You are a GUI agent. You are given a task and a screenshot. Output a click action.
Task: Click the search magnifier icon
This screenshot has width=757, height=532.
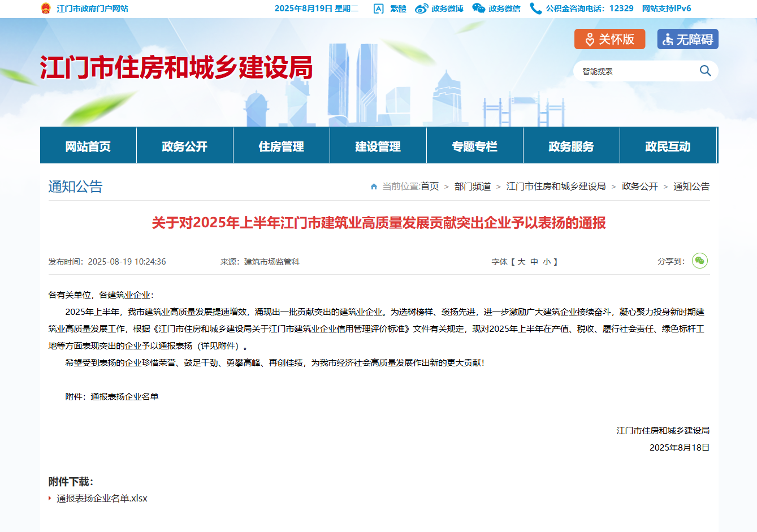point(705,71)
